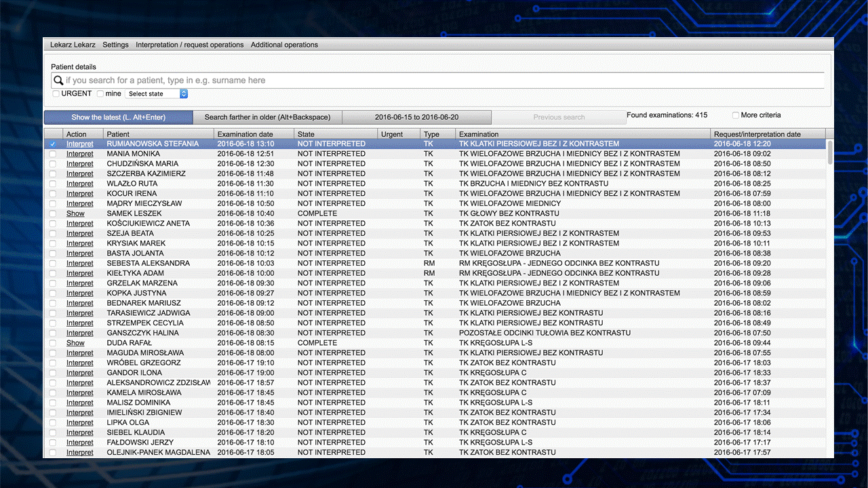868x488 pixels.
Task: Click Interpret link for MANIA MONIKA
Action: [80, 154]
